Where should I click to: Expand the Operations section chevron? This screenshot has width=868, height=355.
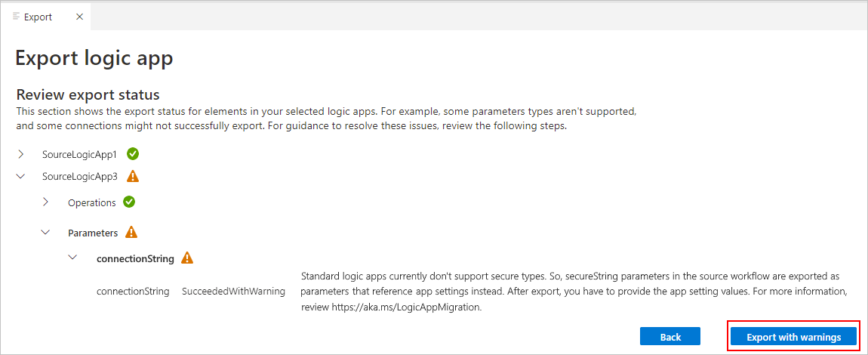[47, 202]
